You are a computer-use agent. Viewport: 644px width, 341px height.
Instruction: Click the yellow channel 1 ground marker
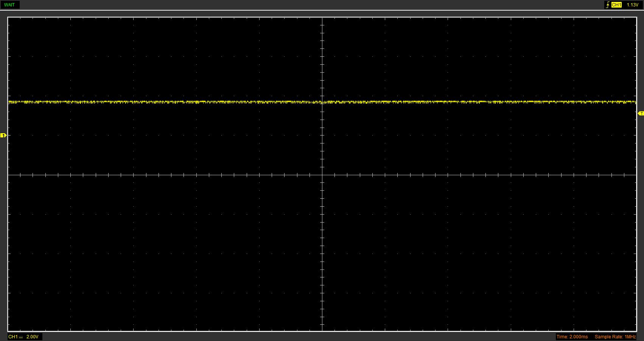click(3, 135)
